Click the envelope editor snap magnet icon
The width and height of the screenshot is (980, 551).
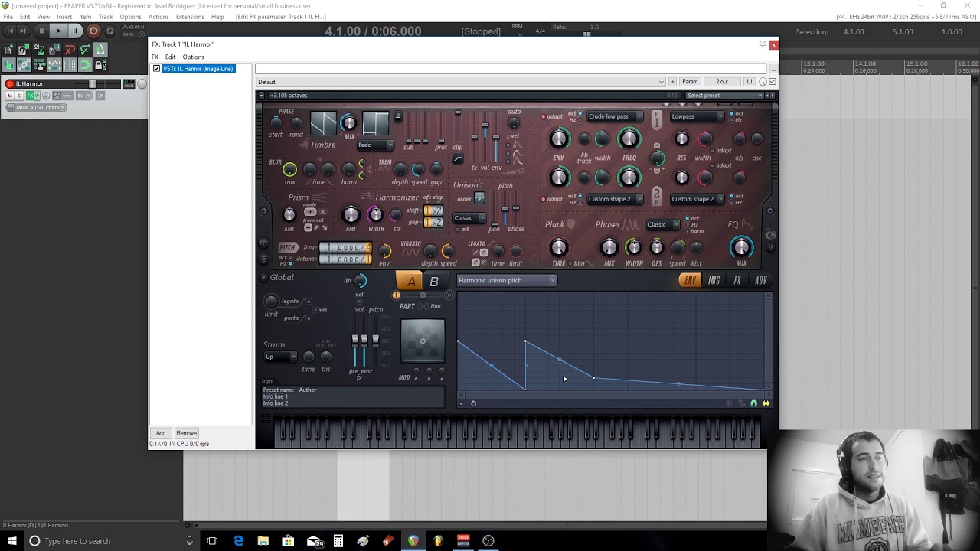753,403
